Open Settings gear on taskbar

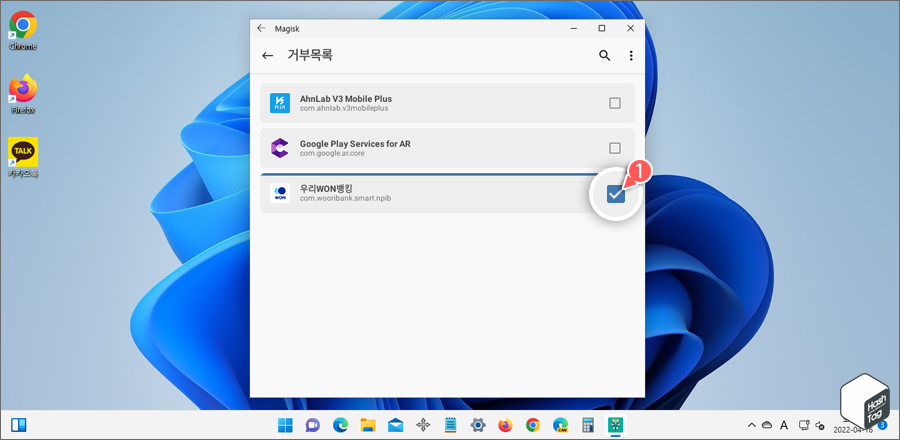coord(478,425)
